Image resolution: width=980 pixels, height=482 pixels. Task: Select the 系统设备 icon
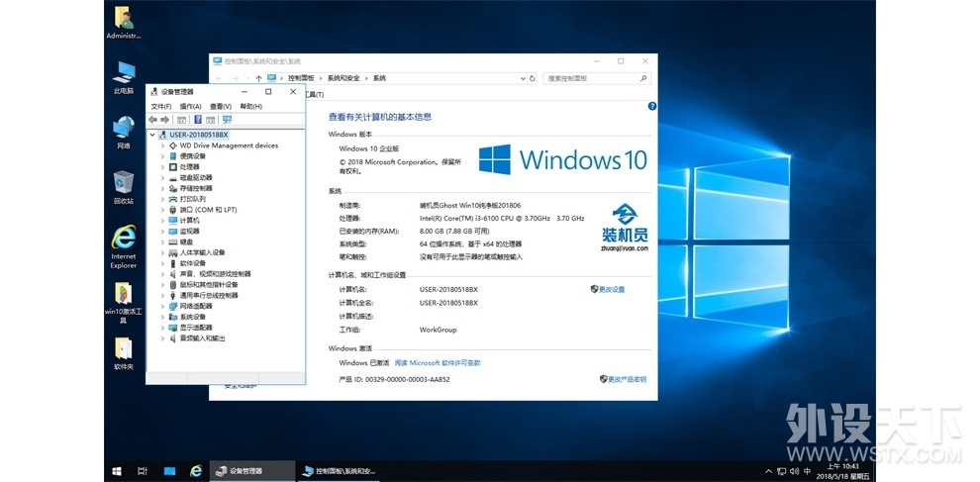173,317
